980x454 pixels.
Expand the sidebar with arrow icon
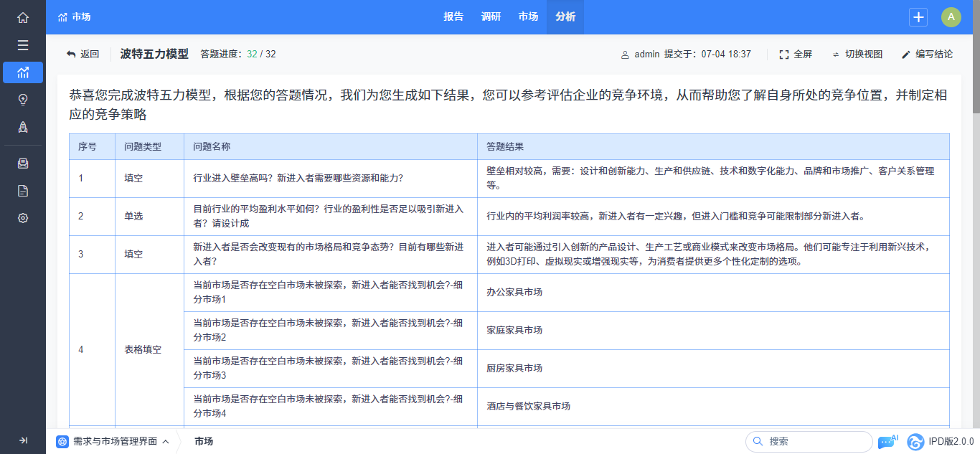pos(23,440)
